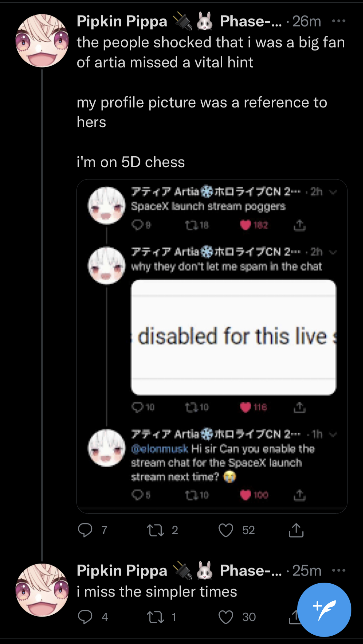
Task: Reply to 'i miss the simpler times'
Action: coord(85,617)
